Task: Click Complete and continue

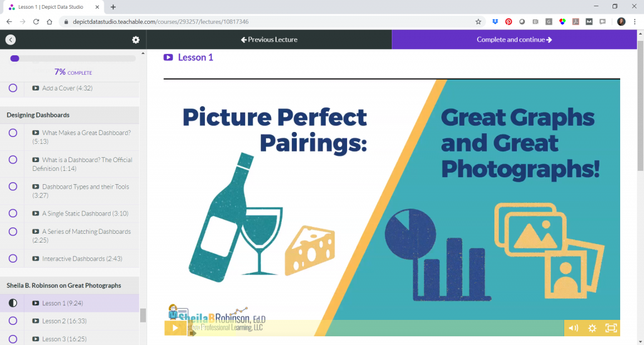Action: click(514, 40)
